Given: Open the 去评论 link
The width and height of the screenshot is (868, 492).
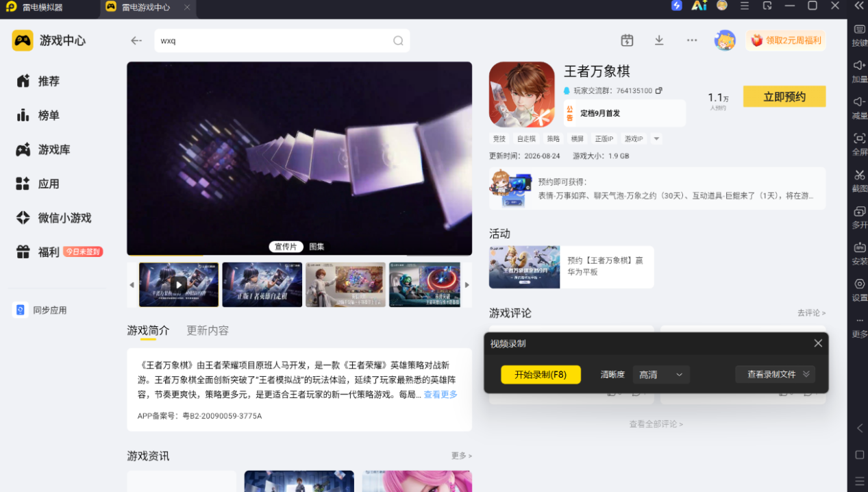Looking at the screenshot, I should click(811, 312).
